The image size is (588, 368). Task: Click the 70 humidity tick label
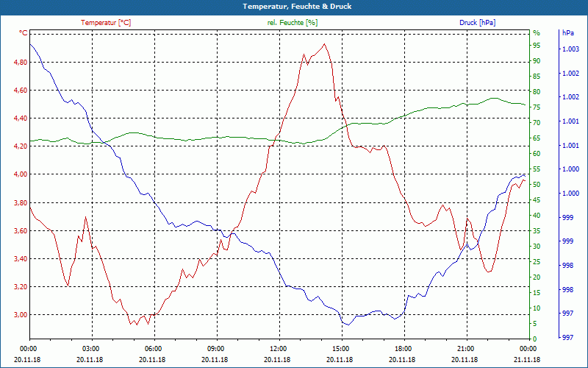point(537,123)
